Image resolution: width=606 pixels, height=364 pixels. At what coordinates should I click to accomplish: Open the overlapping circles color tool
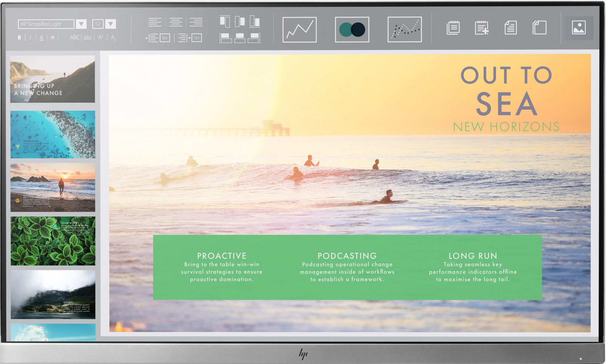[352, 30]
